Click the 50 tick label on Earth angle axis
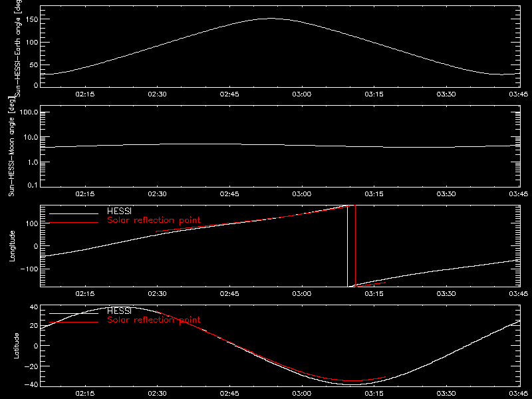 coord(34,65)
